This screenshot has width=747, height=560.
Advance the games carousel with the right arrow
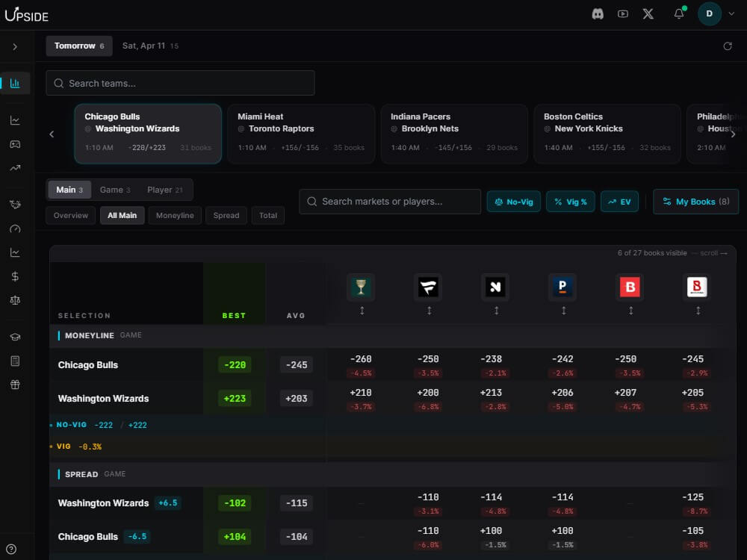pyautogui.click(x=733, y=134)
